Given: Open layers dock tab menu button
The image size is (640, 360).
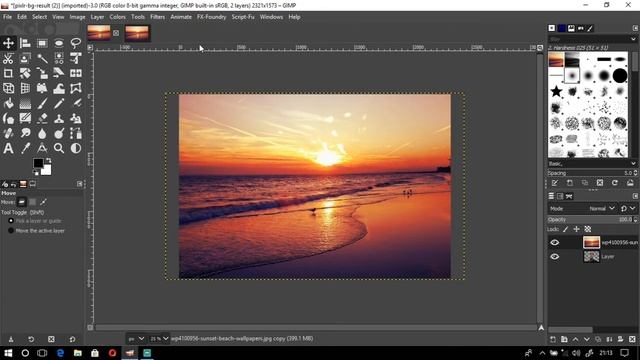Looking at the screenshot, I should 635,196.
